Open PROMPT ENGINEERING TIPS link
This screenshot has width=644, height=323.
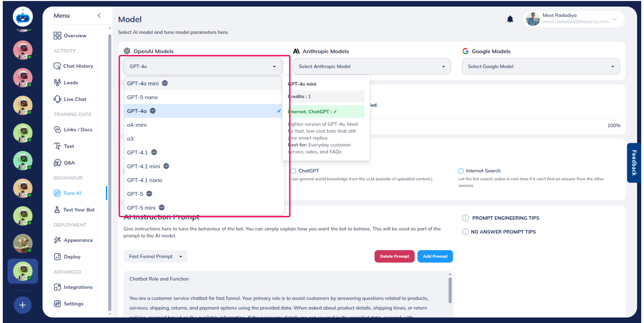505,218
